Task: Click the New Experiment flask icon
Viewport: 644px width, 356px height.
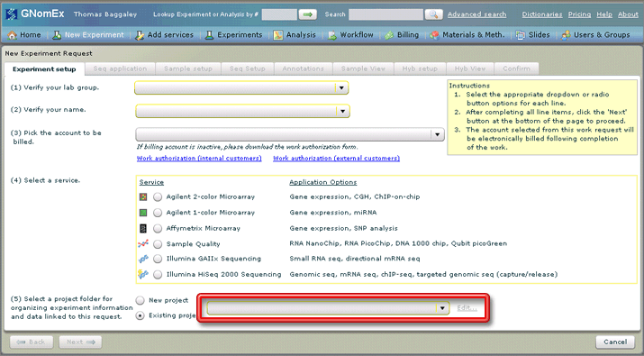Action: point(57,35)
